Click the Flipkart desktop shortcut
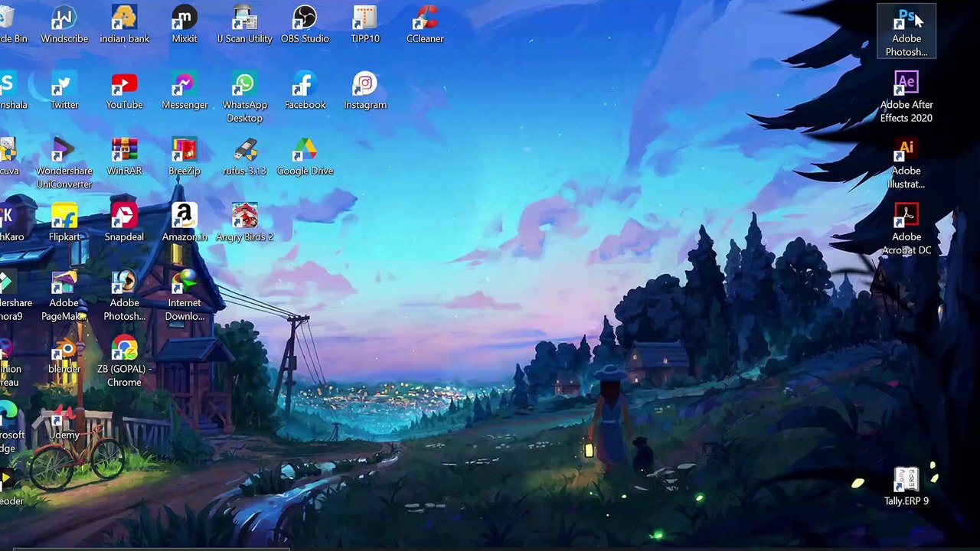 (64, 223)
